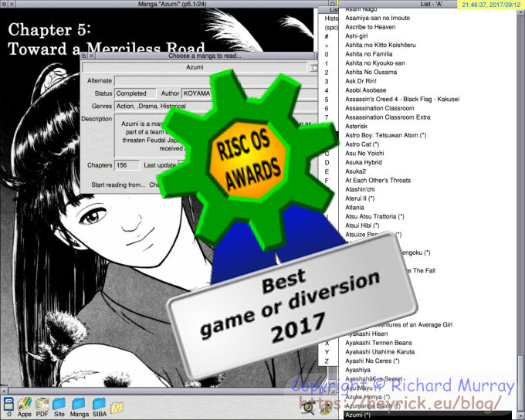Click the Alternate title field
This screenshot has height=420, width=525.
click(x=216, y=81)
